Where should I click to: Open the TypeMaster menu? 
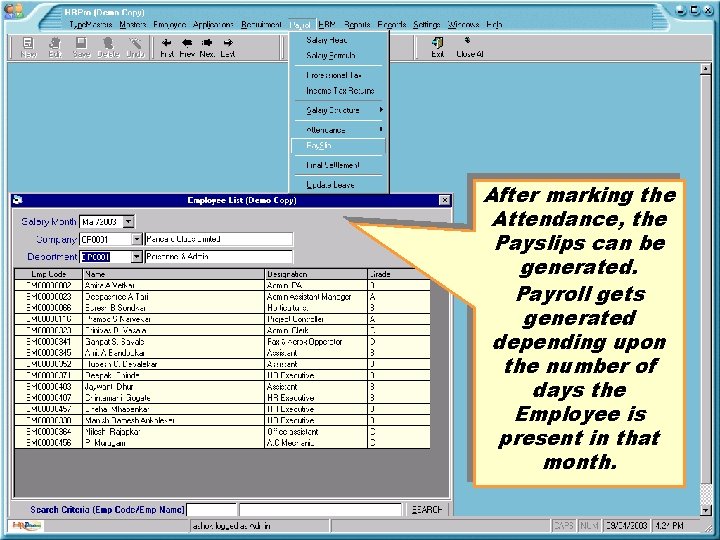point(90,24)
